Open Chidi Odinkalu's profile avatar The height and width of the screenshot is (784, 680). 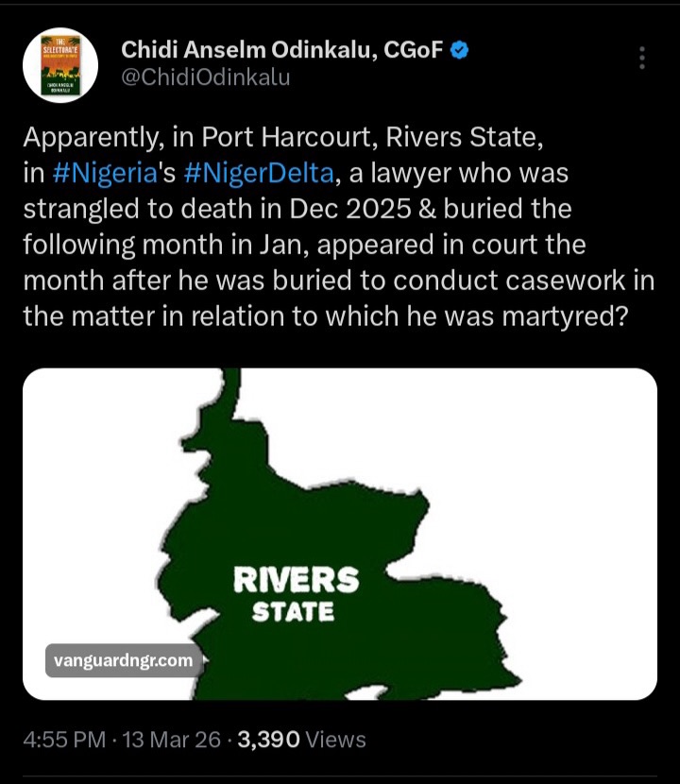[x=59, y=60]
